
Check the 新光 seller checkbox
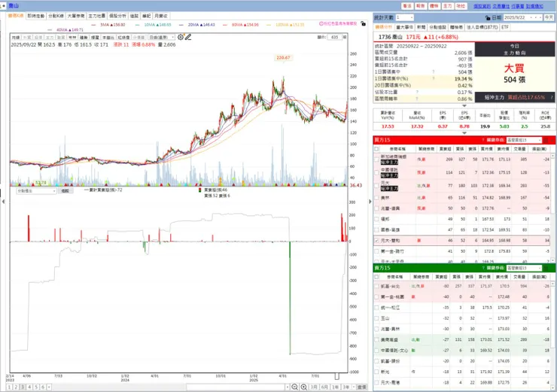coord(376,372)
